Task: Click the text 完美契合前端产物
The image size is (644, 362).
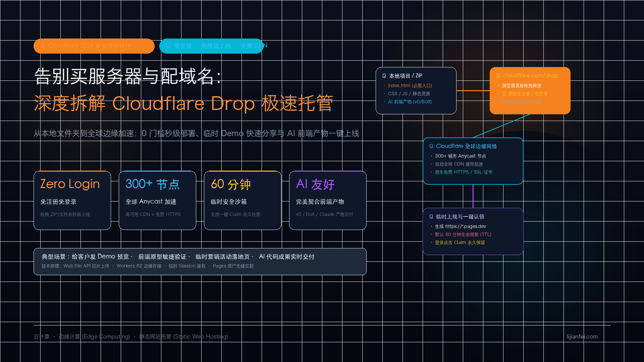Action: click(320, 202)
